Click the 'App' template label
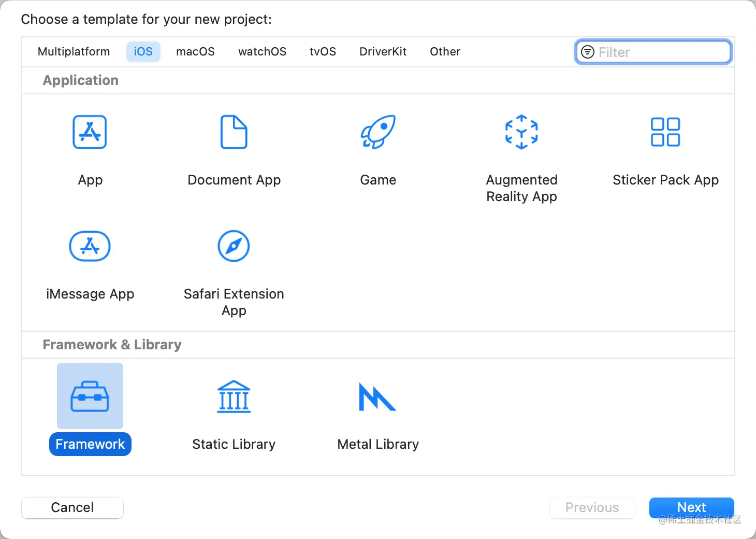756x539 pixels. pyautogui.click(x=90, y=180)
